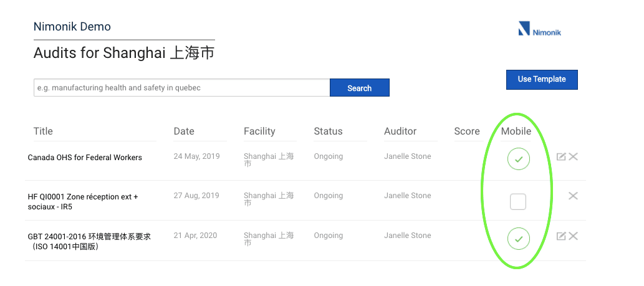Click the date 27 Aug, 2019
Screen dimensions: 644x286
click(x=197, y=196)
